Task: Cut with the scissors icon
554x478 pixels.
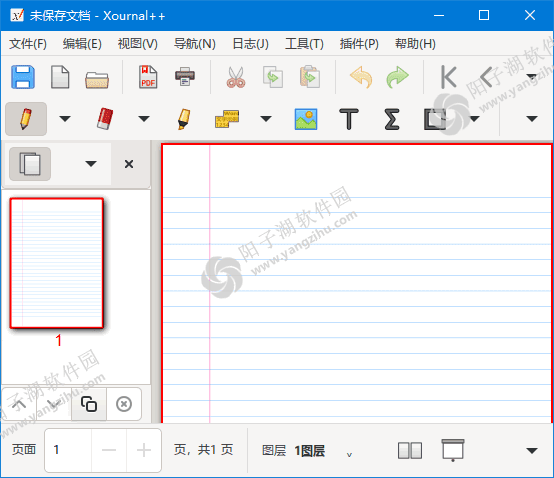Action: coord(236,77)
